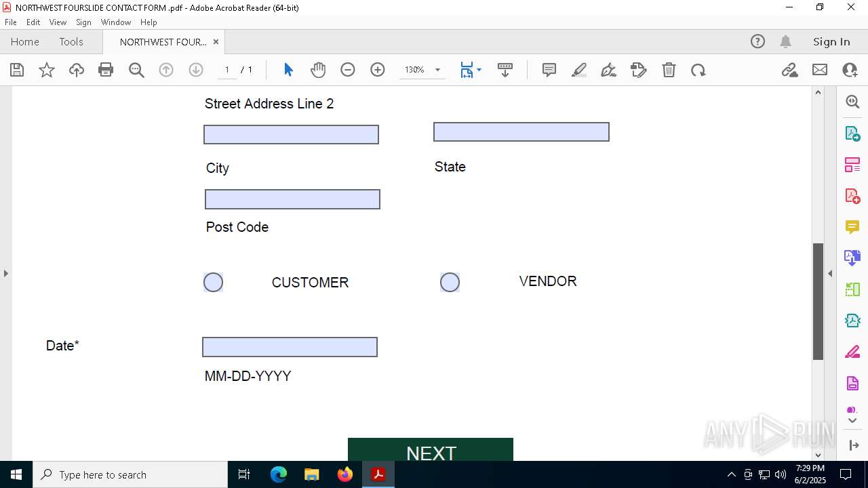Open search tool in right pane
The image size is (868, 488).
click(852, 102)
